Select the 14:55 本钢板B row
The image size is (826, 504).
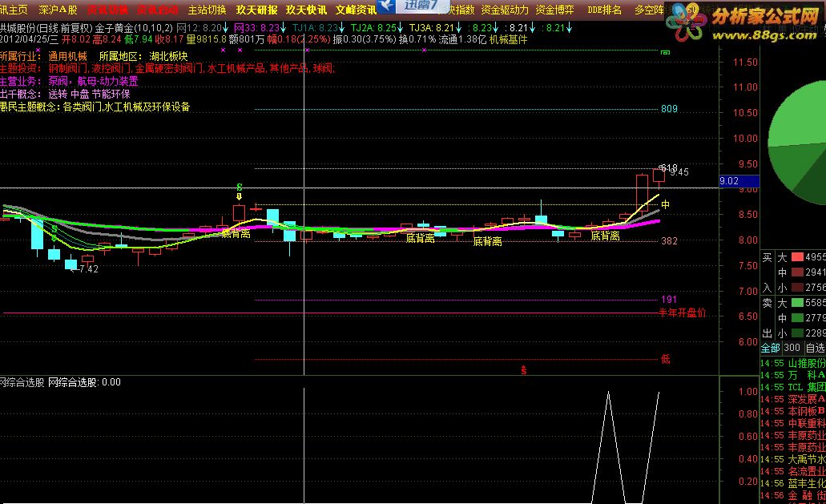pyautogui.click(x=793, y=411)
